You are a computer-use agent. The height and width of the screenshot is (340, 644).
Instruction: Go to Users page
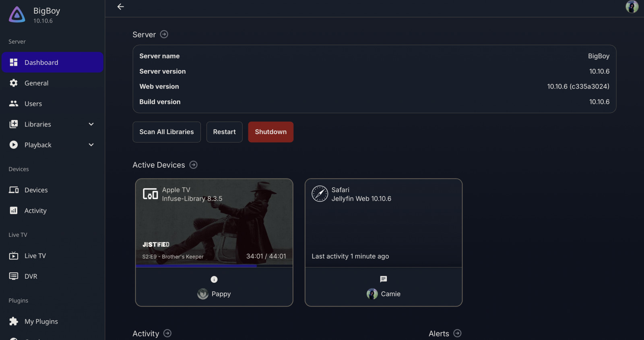click(x=33, y=104)
